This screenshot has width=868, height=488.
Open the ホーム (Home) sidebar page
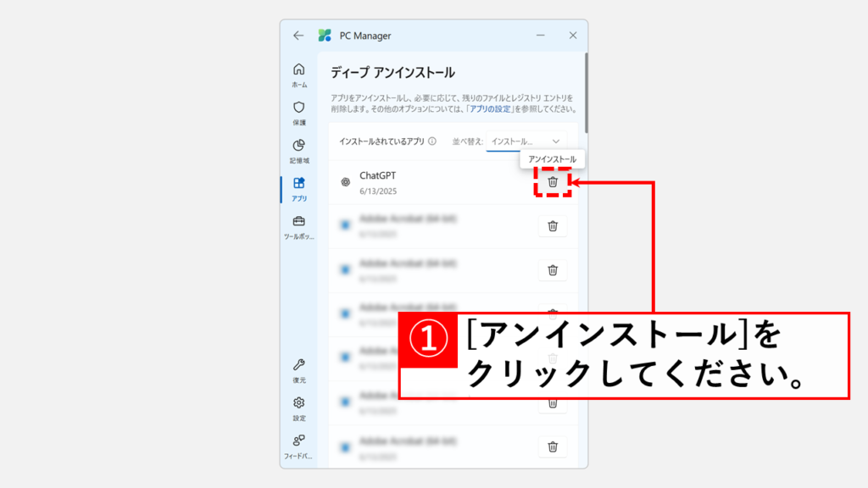299,74
